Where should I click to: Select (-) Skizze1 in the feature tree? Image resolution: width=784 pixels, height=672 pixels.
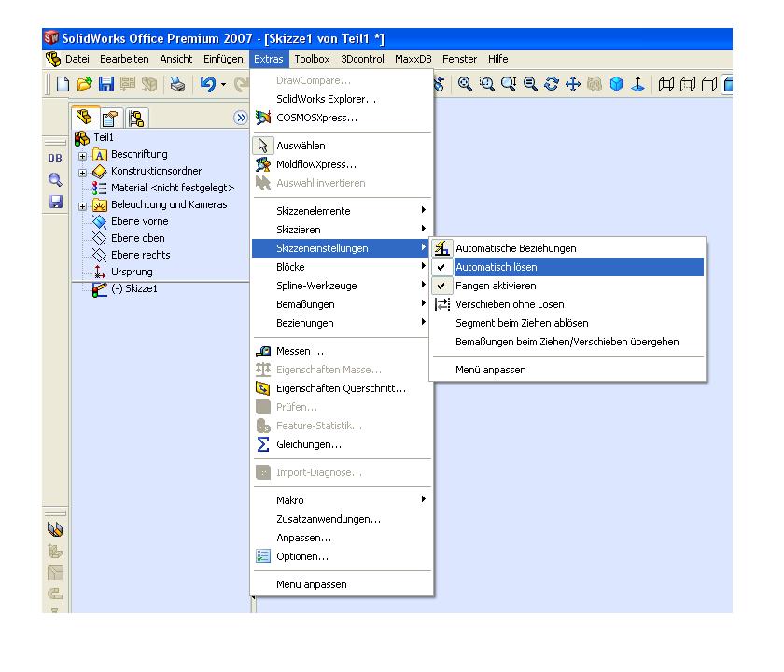(134, 289)
